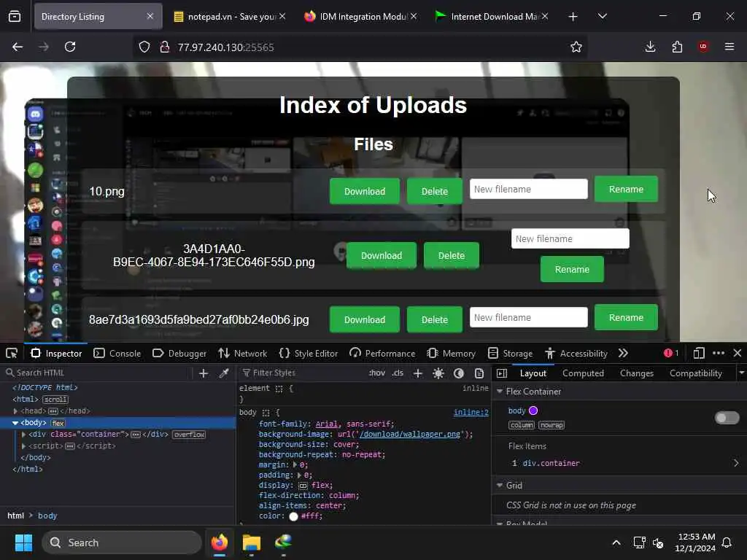Toggle light color scheme simulation

438,373
